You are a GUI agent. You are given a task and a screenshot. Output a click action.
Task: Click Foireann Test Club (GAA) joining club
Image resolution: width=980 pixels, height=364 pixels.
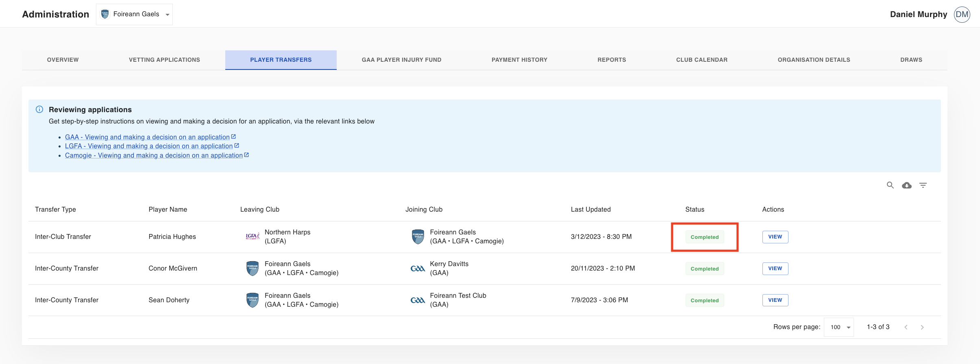pyautogui.click(x=458, y=300)
